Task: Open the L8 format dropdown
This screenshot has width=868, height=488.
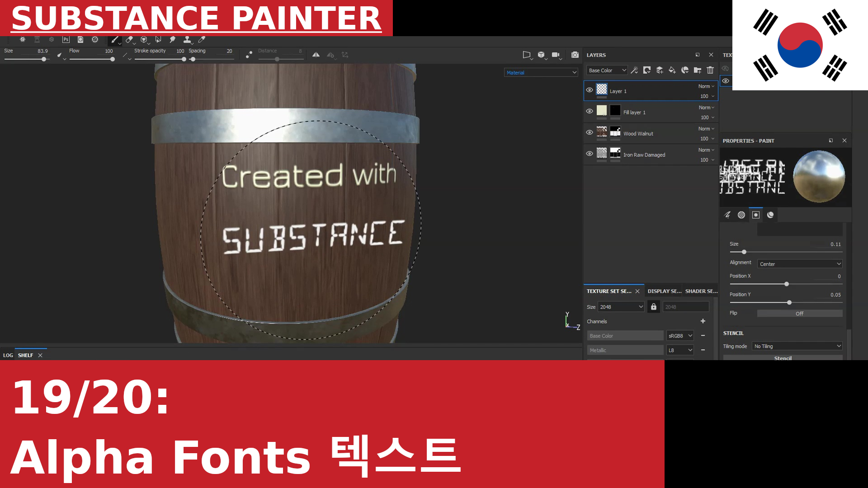Action: pos(680,350)
